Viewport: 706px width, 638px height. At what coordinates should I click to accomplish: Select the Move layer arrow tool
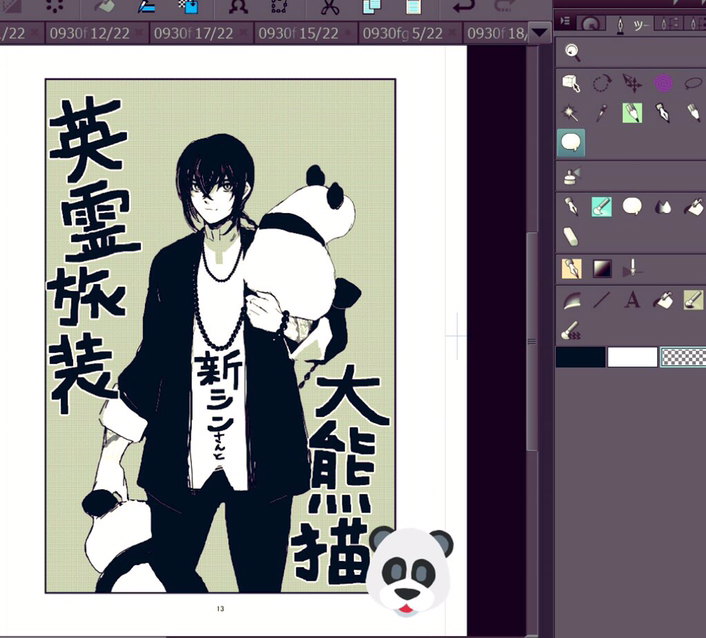[x=632, y=83]
